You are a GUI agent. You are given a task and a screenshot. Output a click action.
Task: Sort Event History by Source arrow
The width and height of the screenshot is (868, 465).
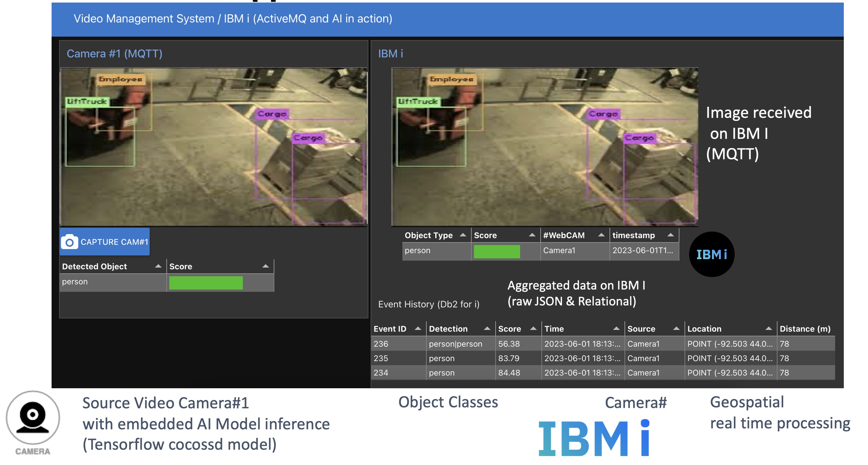click(676, 328)
